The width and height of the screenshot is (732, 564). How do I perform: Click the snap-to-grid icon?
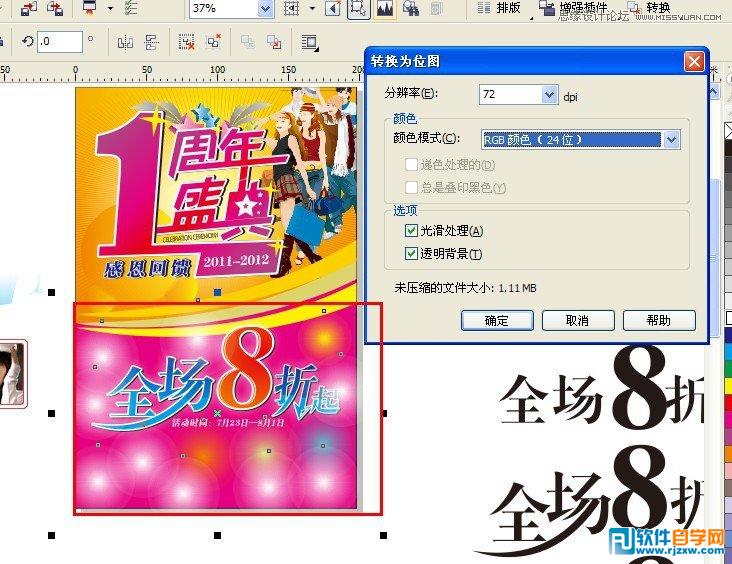point(291,8)
